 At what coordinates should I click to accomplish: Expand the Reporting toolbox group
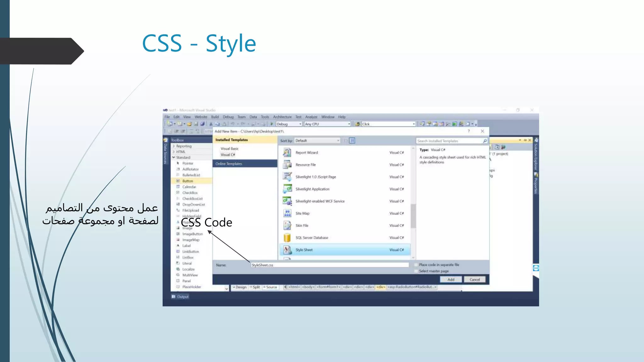pos(174,146)
